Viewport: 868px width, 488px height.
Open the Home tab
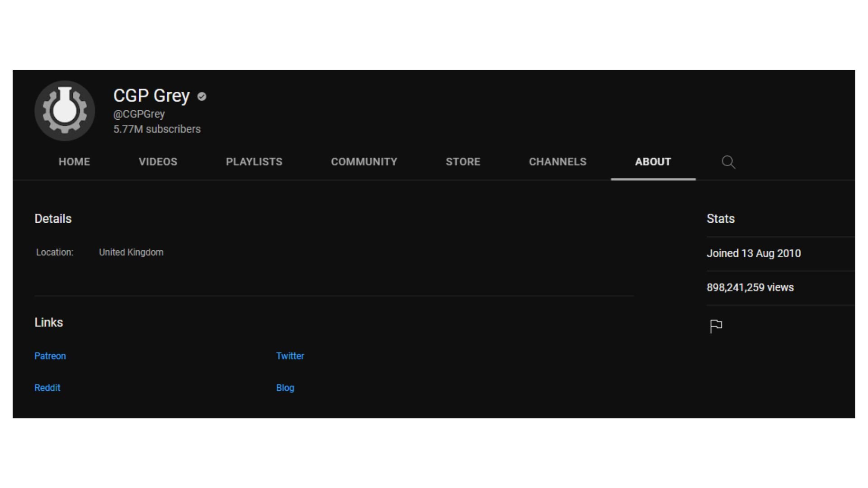point(74,162)
